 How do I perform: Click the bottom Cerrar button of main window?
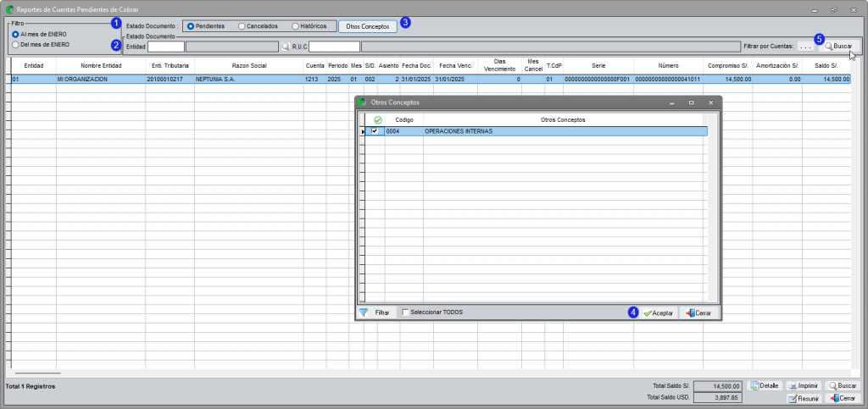click(843, 398)
